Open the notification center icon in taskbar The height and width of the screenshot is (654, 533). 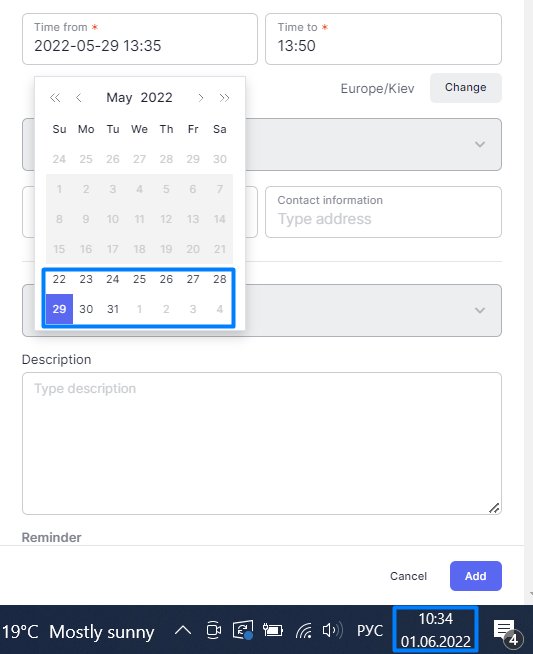click(505, 631)
